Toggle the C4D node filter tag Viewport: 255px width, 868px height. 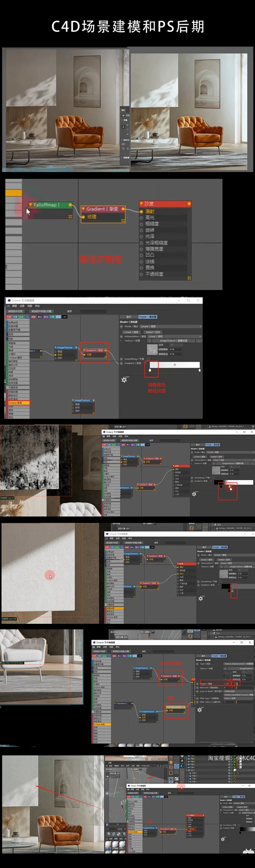[x=64, y=317]
